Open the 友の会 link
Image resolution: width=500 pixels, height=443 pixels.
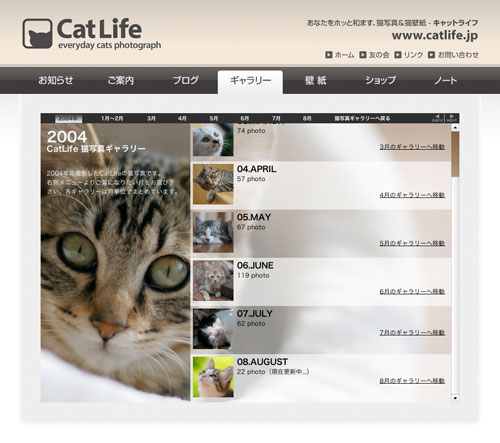pyautogui.click(x=379, y=55)
